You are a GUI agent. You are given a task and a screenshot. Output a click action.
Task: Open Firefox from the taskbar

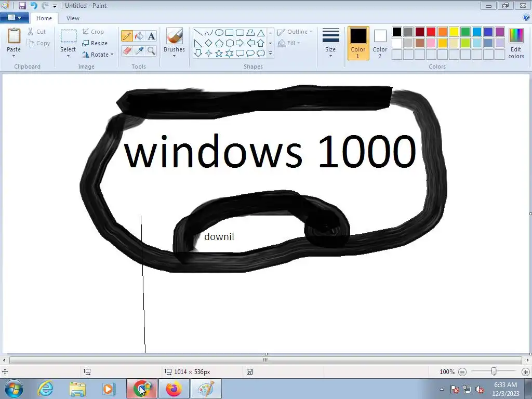174,389
